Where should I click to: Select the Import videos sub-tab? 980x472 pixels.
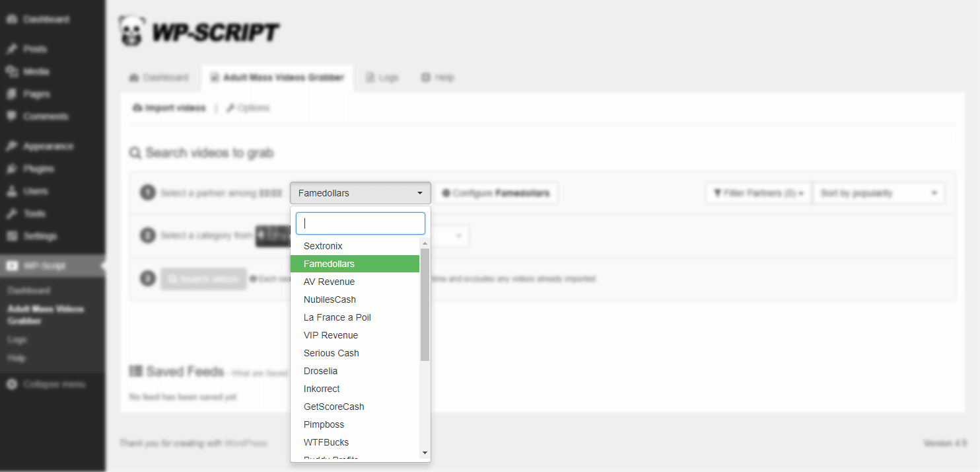coord(169,108)
